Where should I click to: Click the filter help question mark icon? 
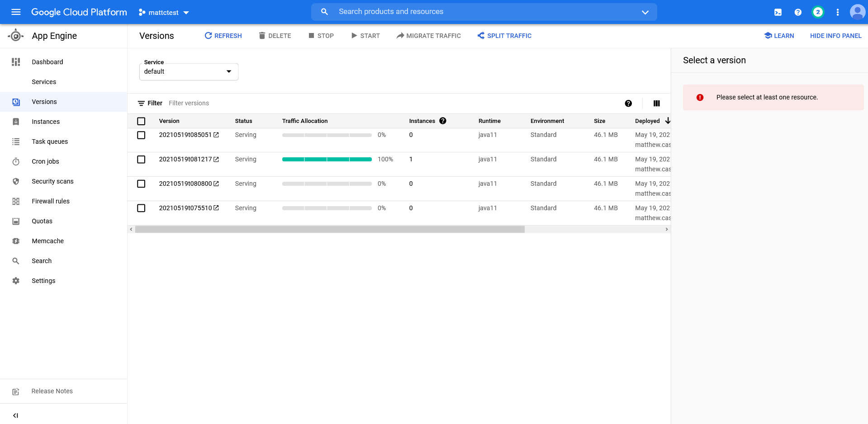[628, 104]
